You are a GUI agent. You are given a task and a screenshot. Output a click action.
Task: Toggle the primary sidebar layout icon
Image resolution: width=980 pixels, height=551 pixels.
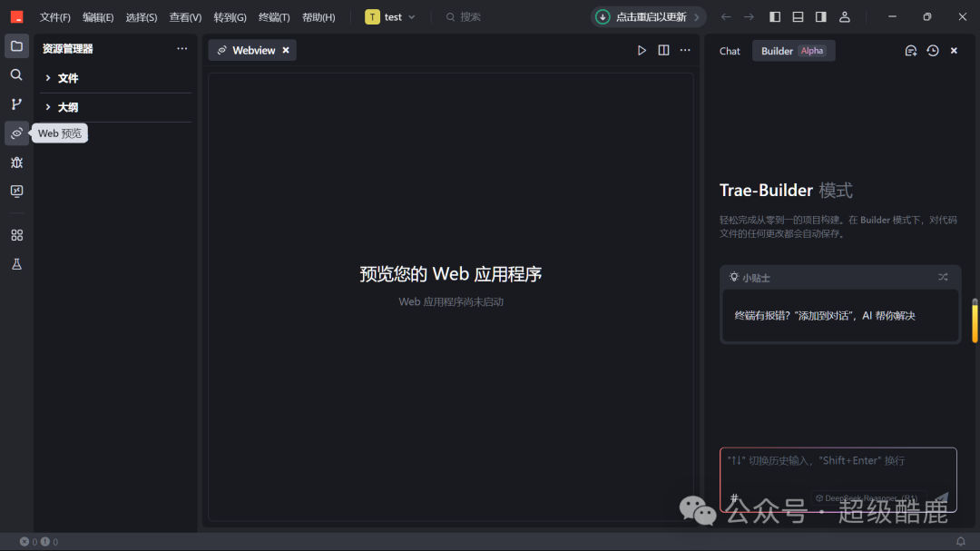click(775, 17)
